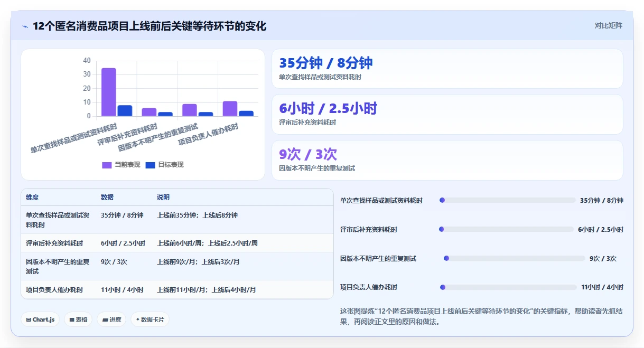Click the purple bar for 因版本不明产生的重复测试
The height and width of the screenshot is (348, 644).
click(x=190, y=110)
